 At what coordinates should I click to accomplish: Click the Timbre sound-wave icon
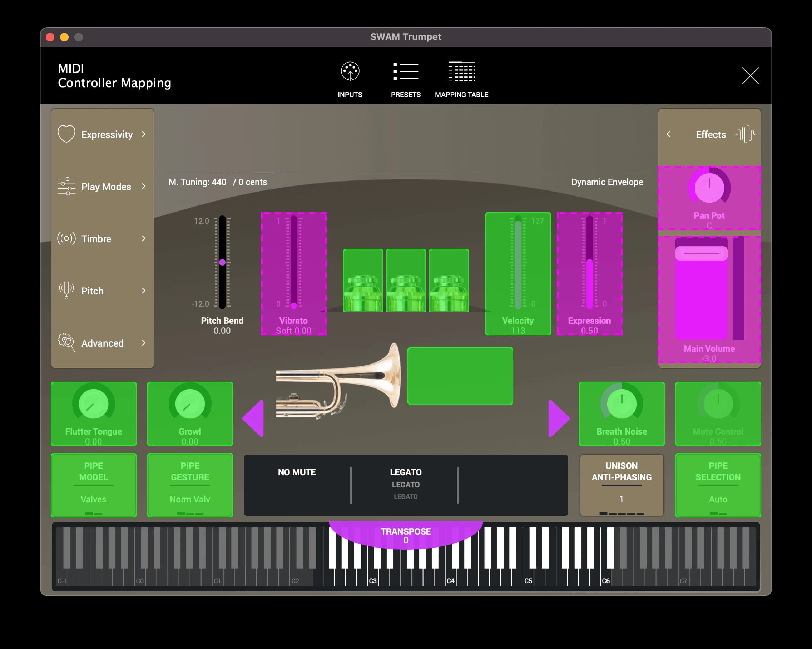point(66,238)
